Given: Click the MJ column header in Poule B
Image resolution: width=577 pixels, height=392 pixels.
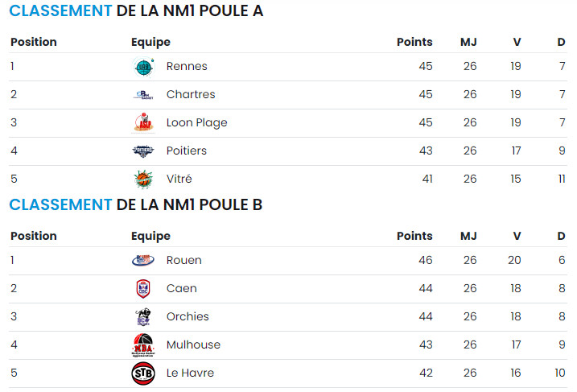Looking at the screenshot, I should [468, 236].
